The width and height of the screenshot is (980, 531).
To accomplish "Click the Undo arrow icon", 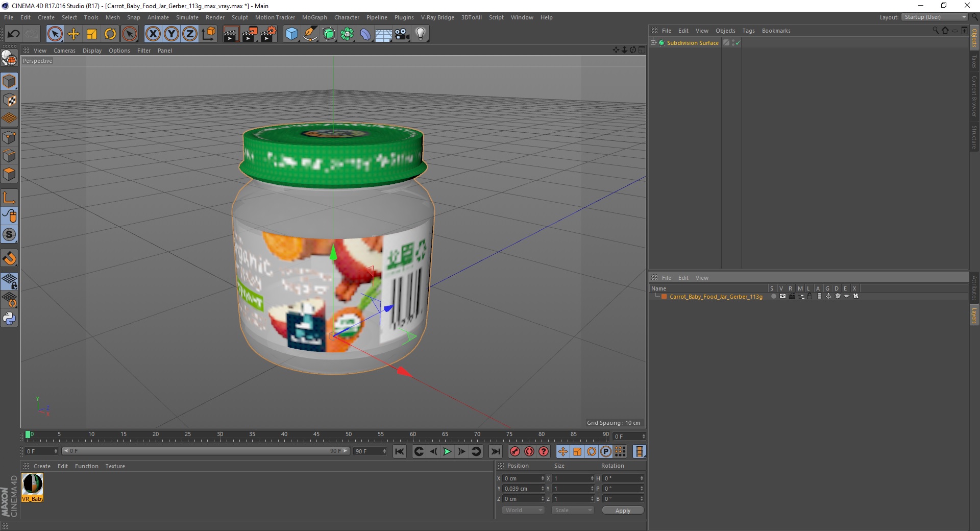I will [x=14, y=34].
